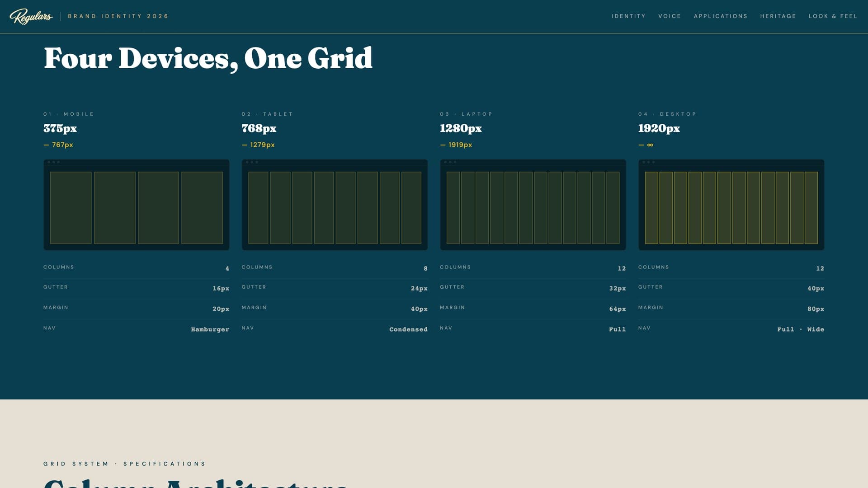Click the Condensed nav value
Screen dimensions: 868x488
[408, 329]
